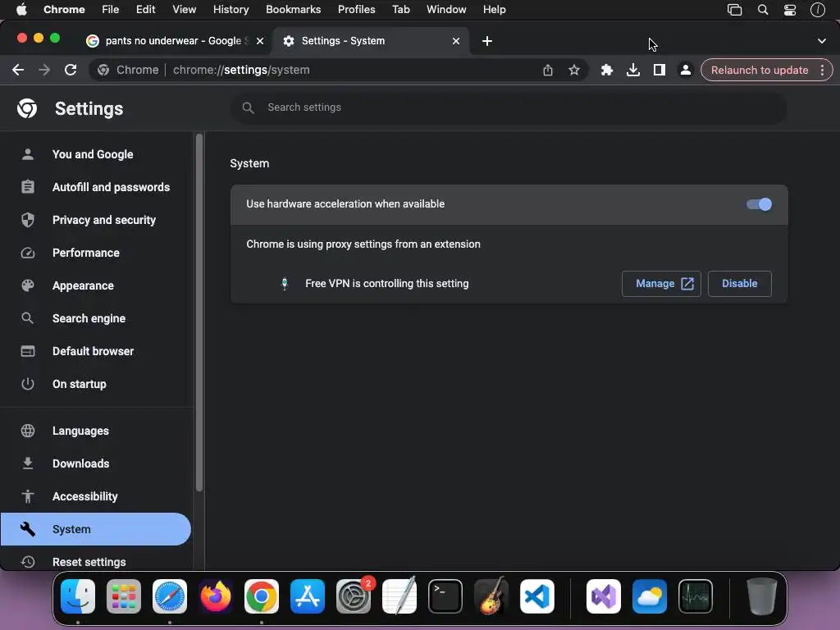Launch Safari from the Dock

pos(170,596)
